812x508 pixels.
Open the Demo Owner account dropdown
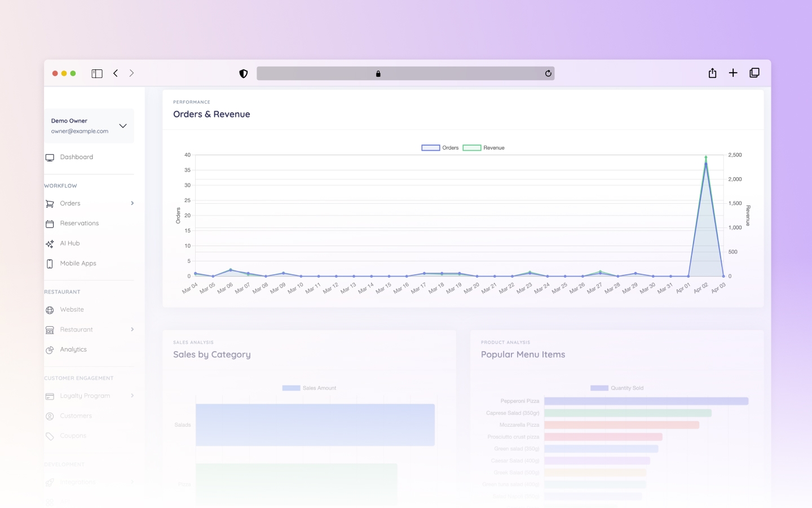point(122,126)
